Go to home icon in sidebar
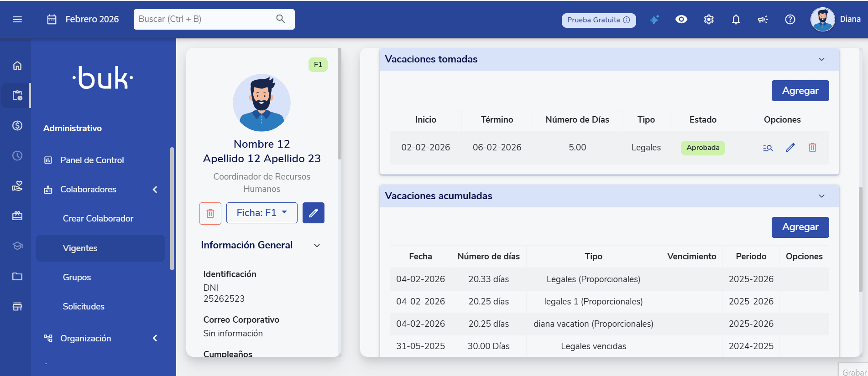Viewport: 868px width, 376px height. tap(17, 65)
